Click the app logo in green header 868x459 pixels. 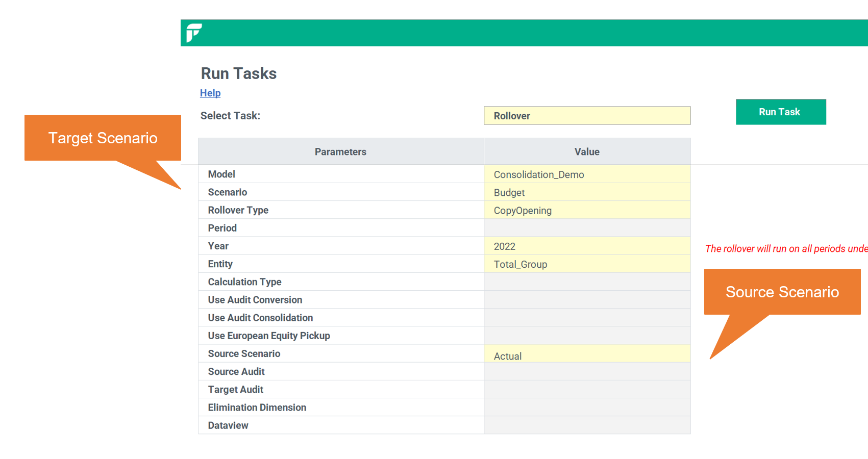coord(194,33)
